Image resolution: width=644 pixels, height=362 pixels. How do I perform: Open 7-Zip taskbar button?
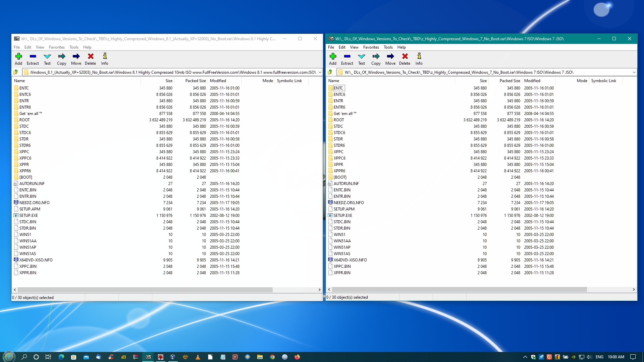pos(148,357)
